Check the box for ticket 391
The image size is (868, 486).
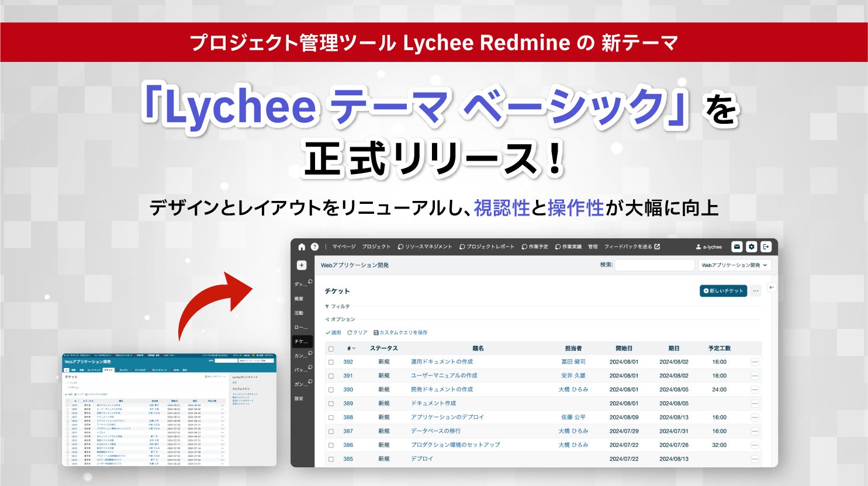click(x=331, y=376)
